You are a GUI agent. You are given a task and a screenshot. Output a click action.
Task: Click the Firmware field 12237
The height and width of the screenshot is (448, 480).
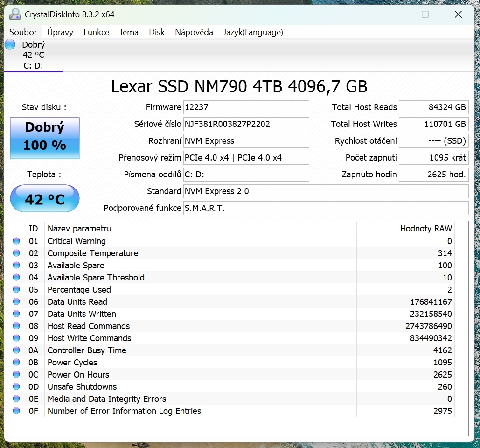coord(246,107)
